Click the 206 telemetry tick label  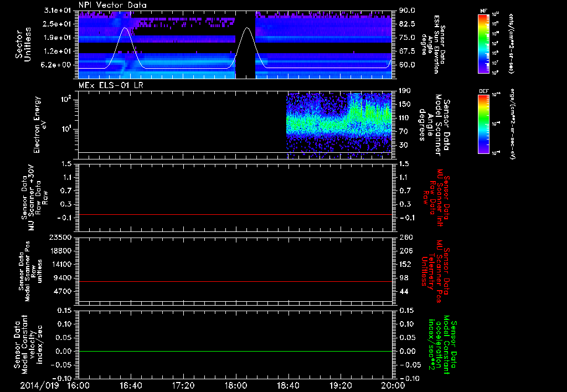[405, 251]
